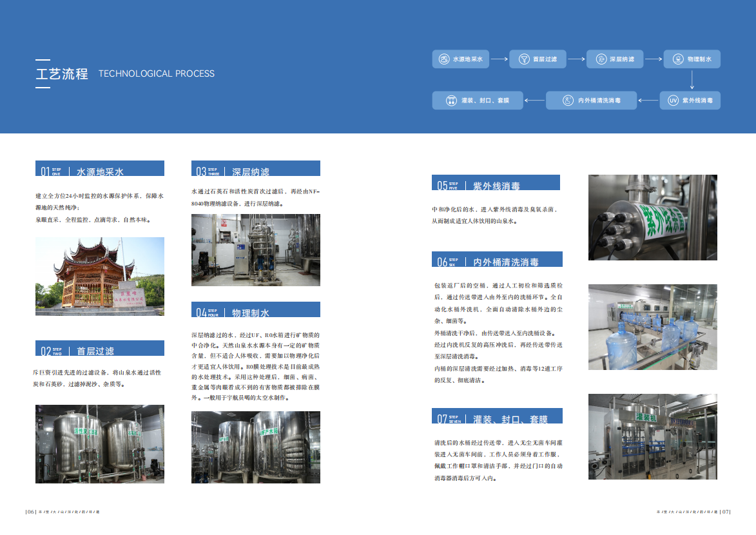The height and width of the screenshot is (535, 756).
Task: Click the UV icon in 紫外线消毒 box
Action: point(673,101)
